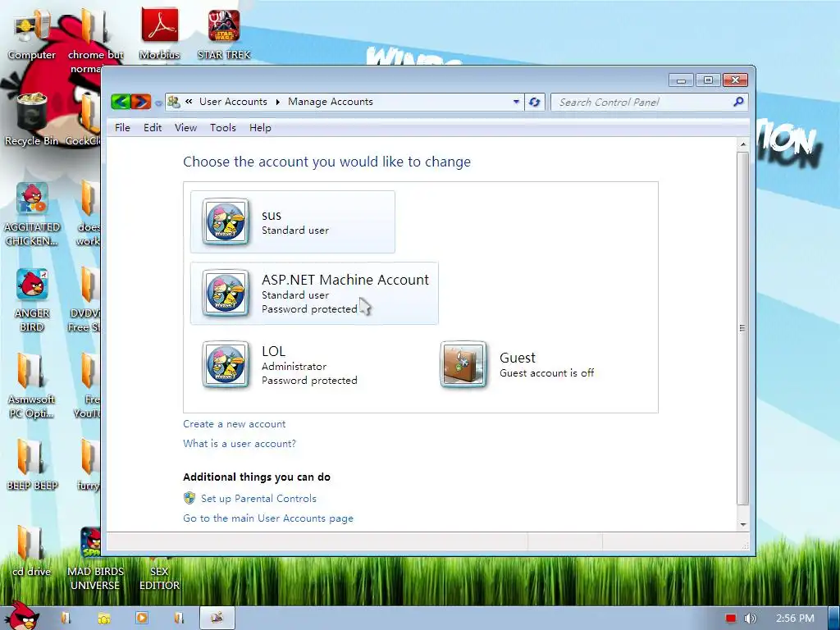840x630 pixels.
Task: Open the Tools menu
Action: pos(223,127)
